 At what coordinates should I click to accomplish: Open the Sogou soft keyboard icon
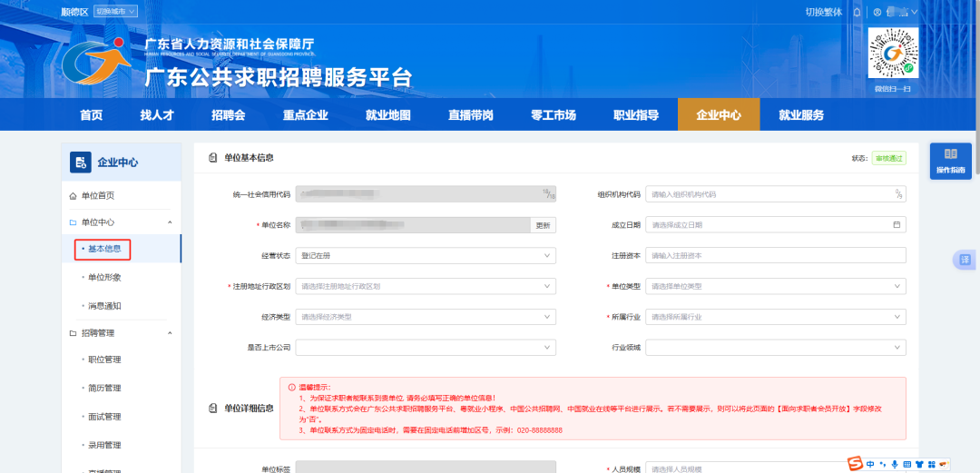pyautogui.click(x=906, y=464)
